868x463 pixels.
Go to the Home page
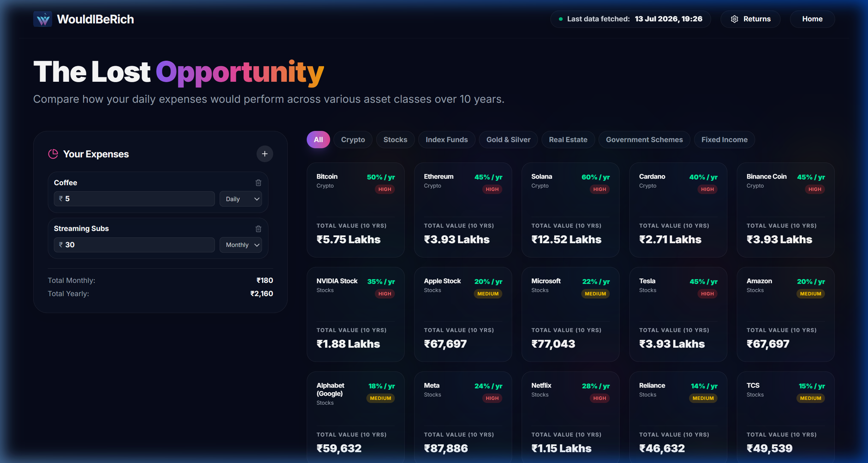click(812, 19)
